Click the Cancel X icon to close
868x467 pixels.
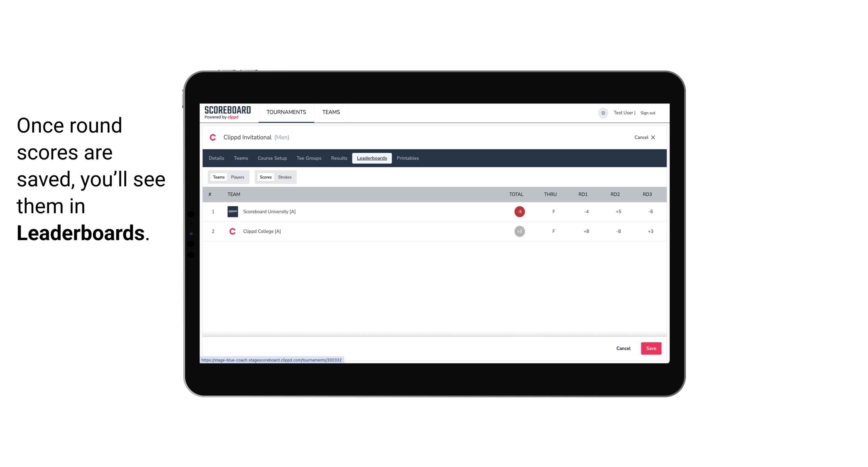pyautogui.click(x=653, y=137)
